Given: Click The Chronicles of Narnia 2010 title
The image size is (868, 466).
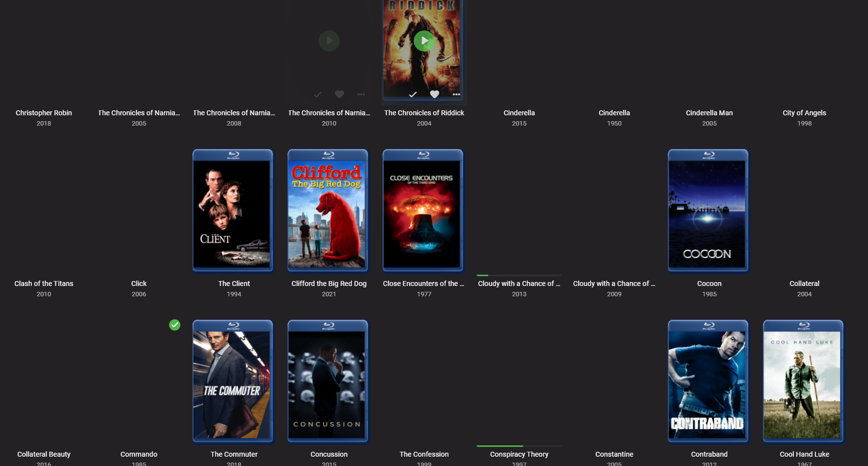Looking at the screenshot, I should [x=329, y=113].
